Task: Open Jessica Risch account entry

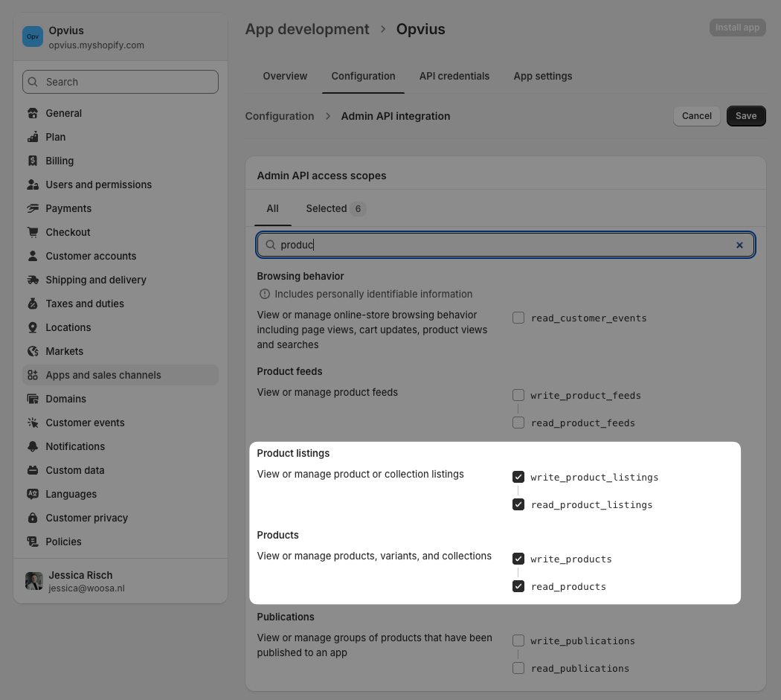Action: [120, 581]
